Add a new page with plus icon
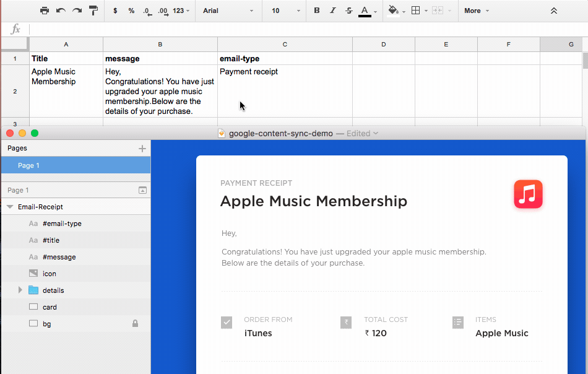The width and height of the screenshot is (588, 374). [x=142, y=149]
